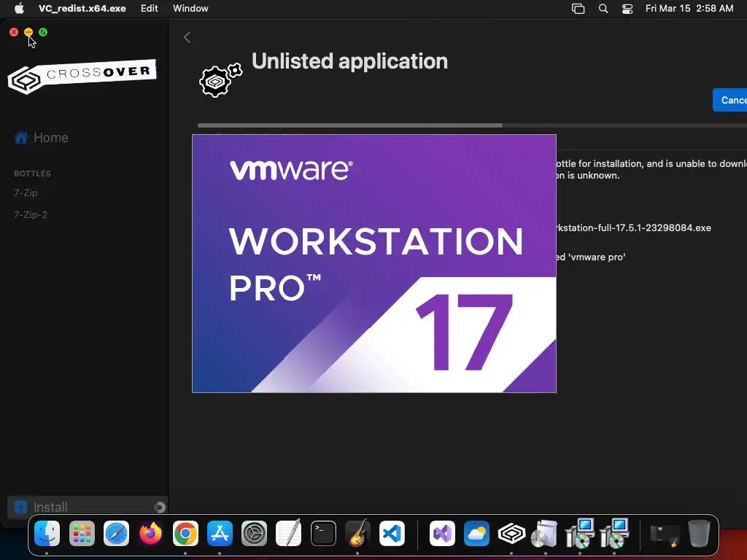Open Visual Studio Code from the Dock
The width and height of the screenshot is (747, 560).
tap(392, 533)
